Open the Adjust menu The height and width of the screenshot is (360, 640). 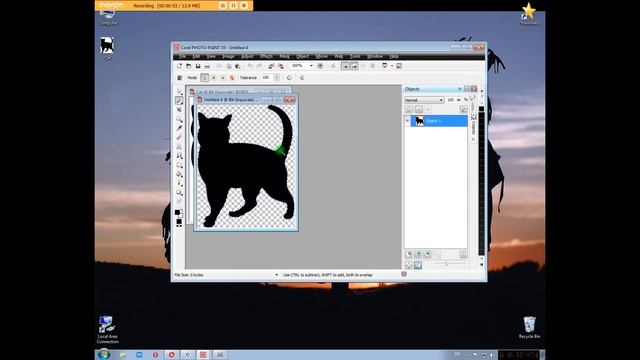click(247, 56)
